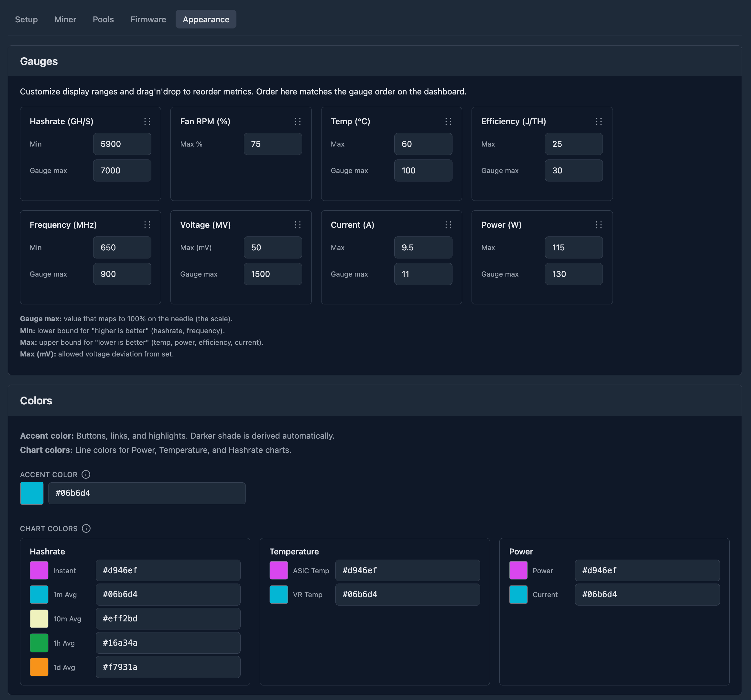This screenshot has height=700, width=751.
Task: Click the Voltage gauge drag handle
Action: click(x=298, y=225)
